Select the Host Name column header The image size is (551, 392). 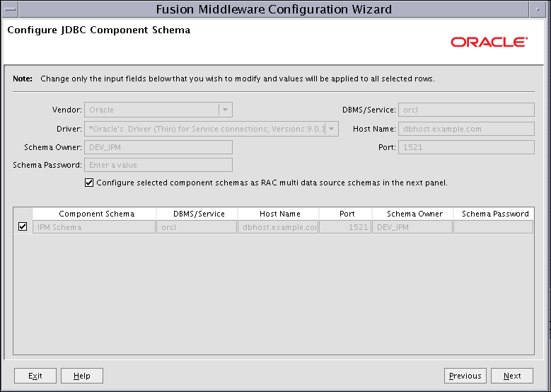[279, 214]
